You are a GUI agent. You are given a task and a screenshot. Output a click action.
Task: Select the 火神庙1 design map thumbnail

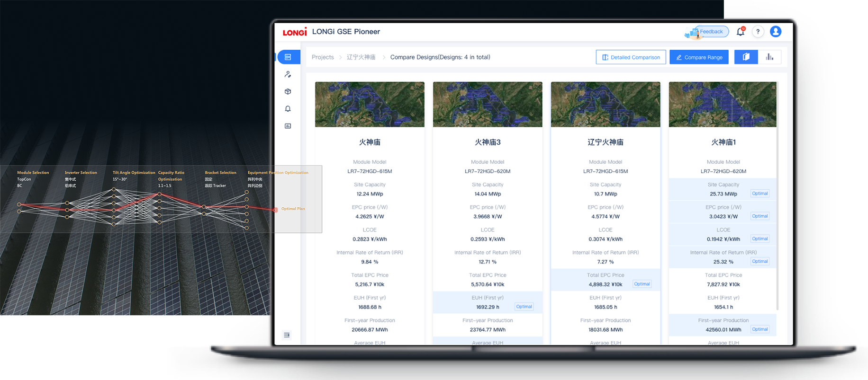723,104
